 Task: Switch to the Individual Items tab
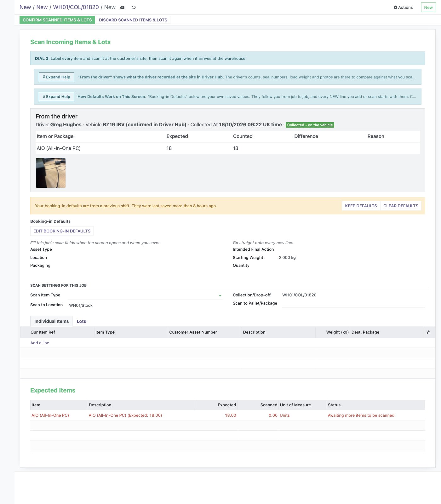(52, 321)
